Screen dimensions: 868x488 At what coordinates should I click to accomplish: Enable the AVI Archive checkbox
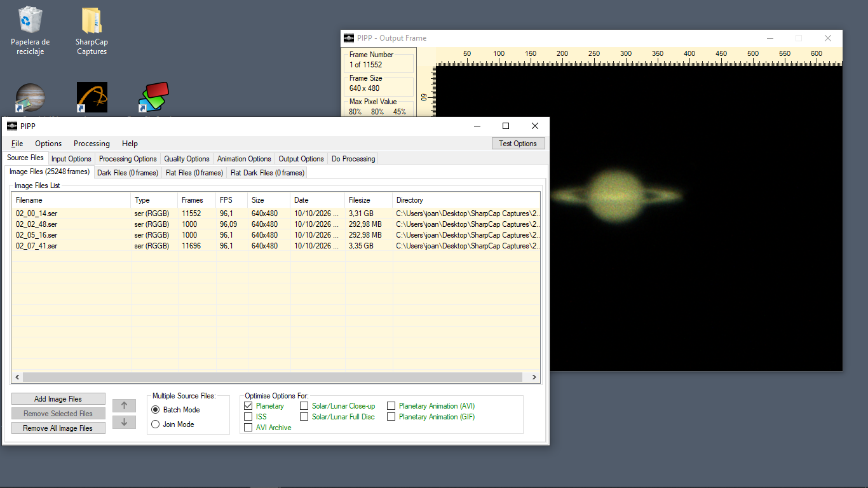click(x=248, y=428)
